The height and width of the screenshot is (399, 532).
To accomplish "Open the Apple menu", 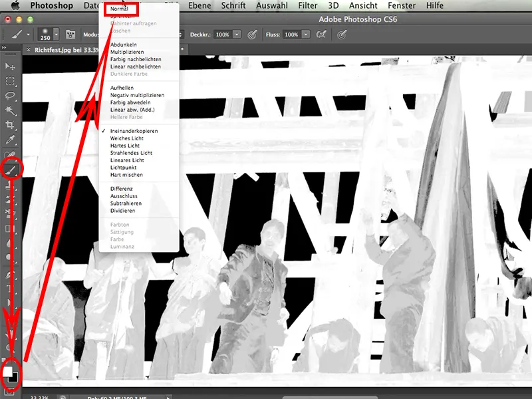I will tap(15, 5).
